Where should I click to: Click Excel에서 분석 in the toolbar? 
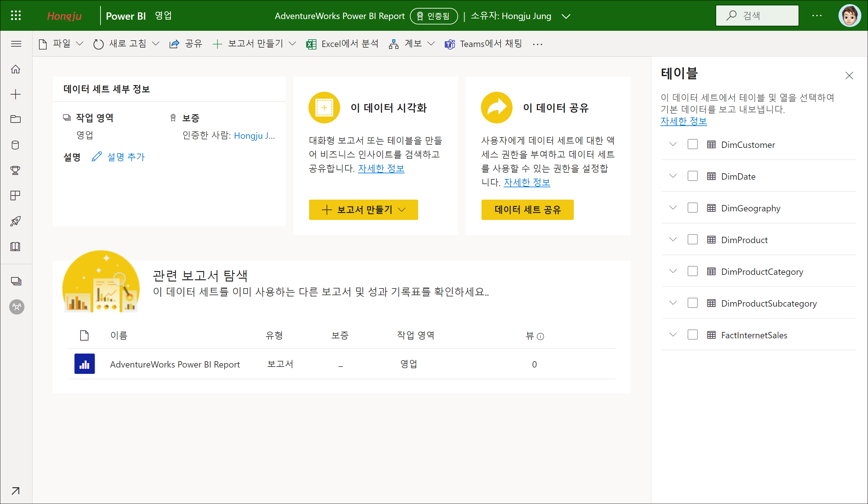pos(342,44)
